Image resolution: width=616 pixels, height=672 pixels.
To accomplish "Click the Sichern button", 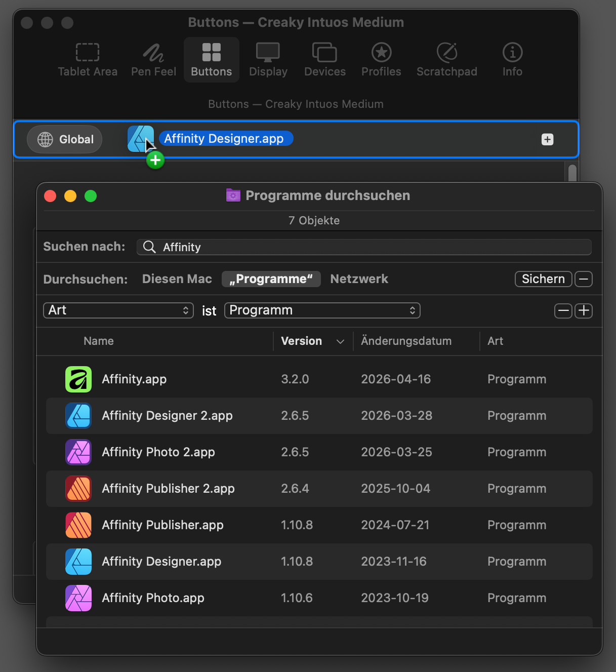I will coord(544,279).
